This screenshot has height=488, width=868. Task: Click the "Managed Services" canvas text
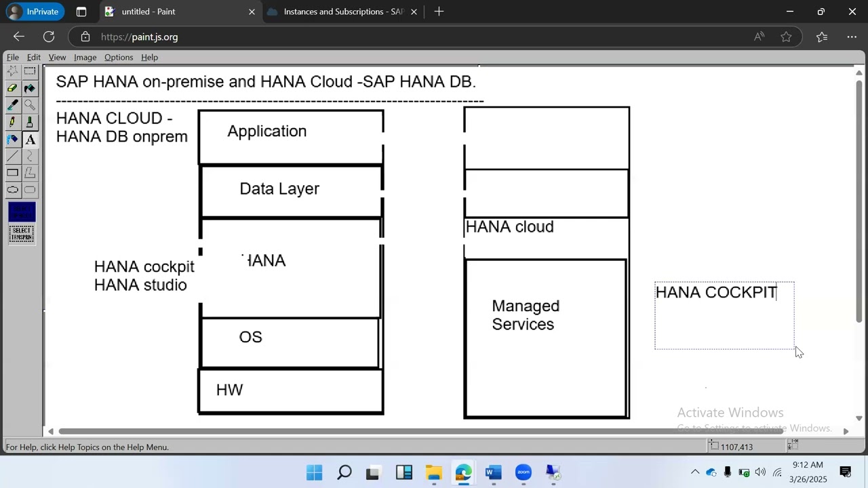[526, 315]
